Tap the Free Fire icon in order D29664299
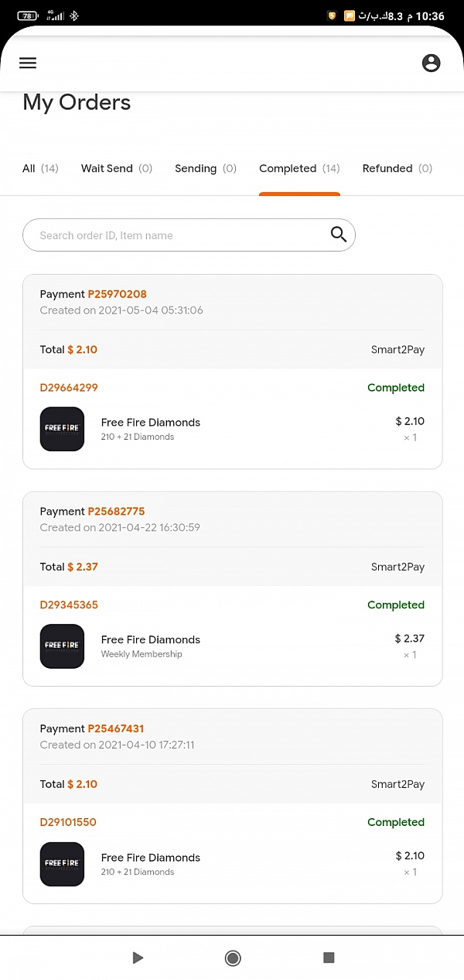The width and height of the screenshot is (464, 980). [62, 429]
